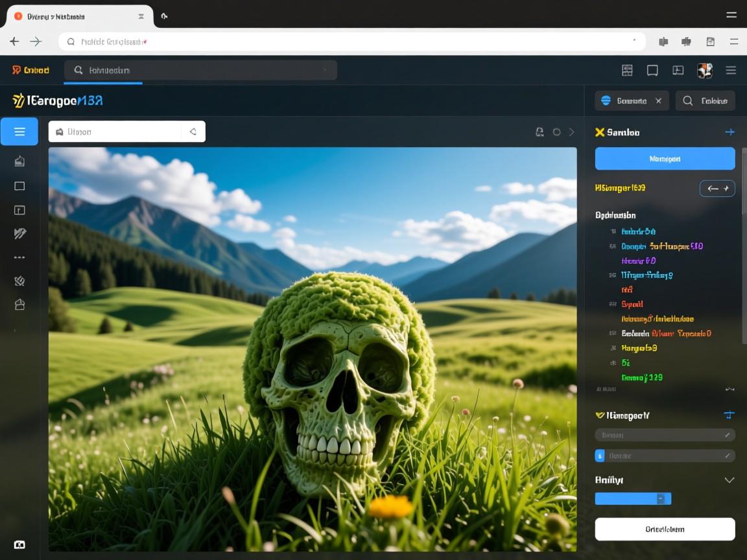Click the three-dots icon in left sidebar

click(19, 257)
